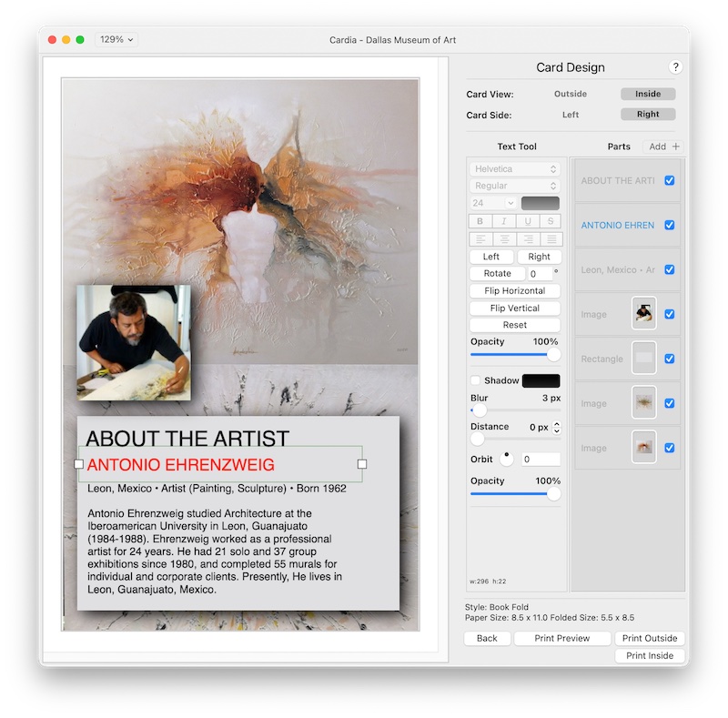The height and width of the screenshot is (718, 728).
Task: Go Back to previous screen
Action: click(x=487, y=638)
